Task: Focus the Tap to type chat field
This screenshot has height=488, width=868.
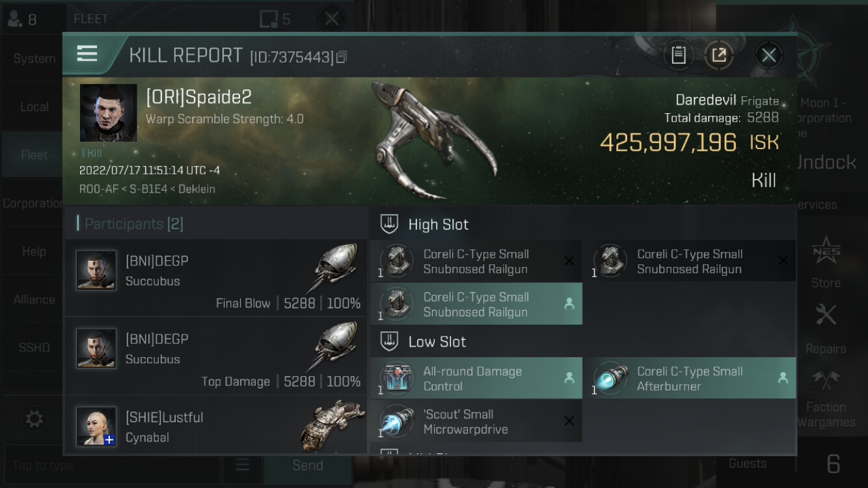Action: 112,465
